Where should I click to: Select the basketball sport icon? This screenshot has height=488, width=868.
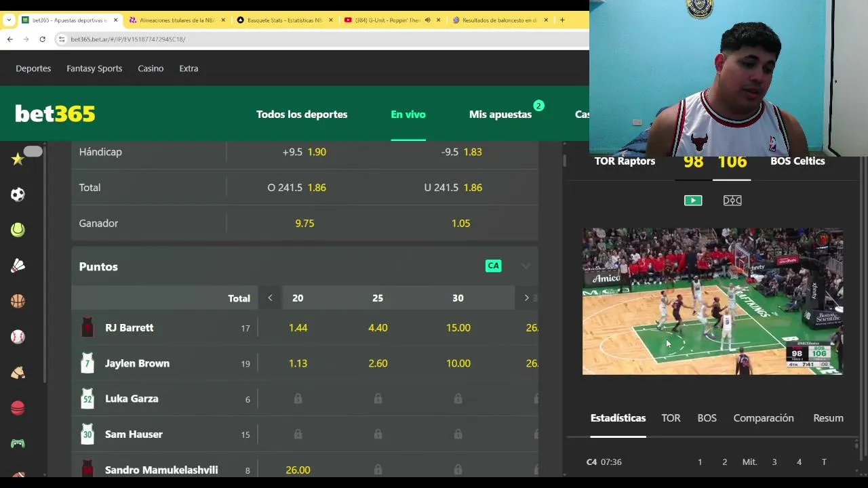tap(18, 301)
